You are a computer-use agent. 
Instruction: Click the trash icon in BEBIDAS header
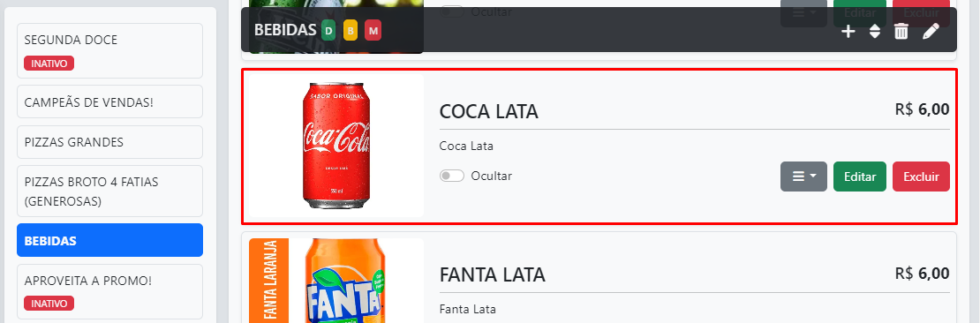point(901,31)
